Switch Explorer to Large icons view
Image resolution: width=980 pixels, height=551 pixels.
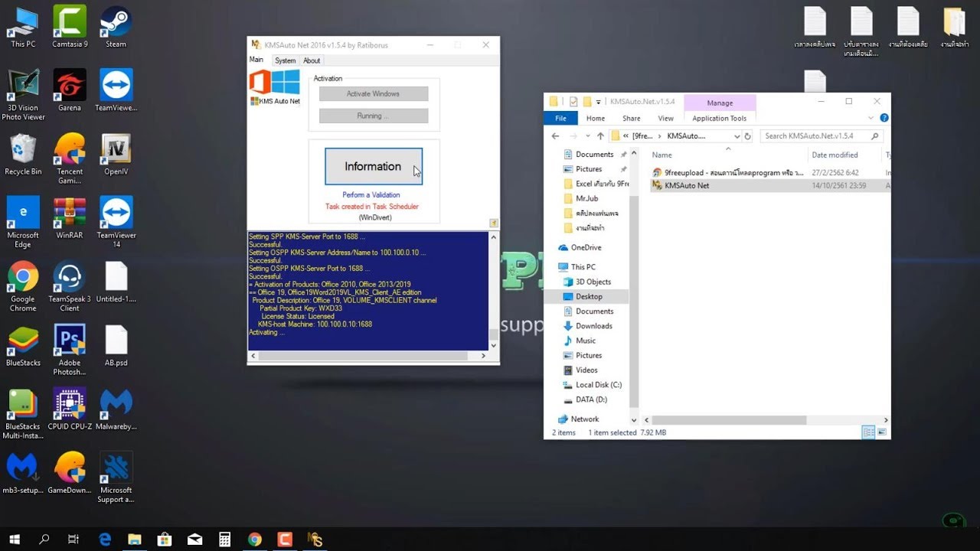(882, 432)
